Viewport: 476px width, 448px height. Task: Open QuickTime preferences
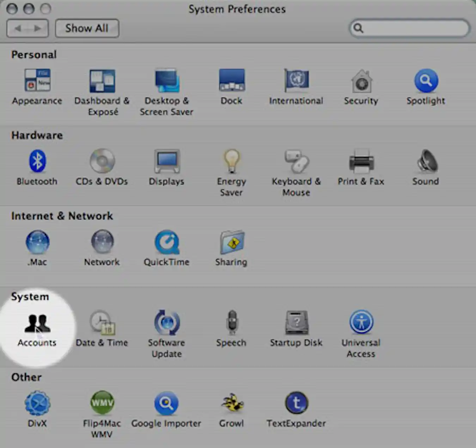pyautogui.click(x=166, y=243)
